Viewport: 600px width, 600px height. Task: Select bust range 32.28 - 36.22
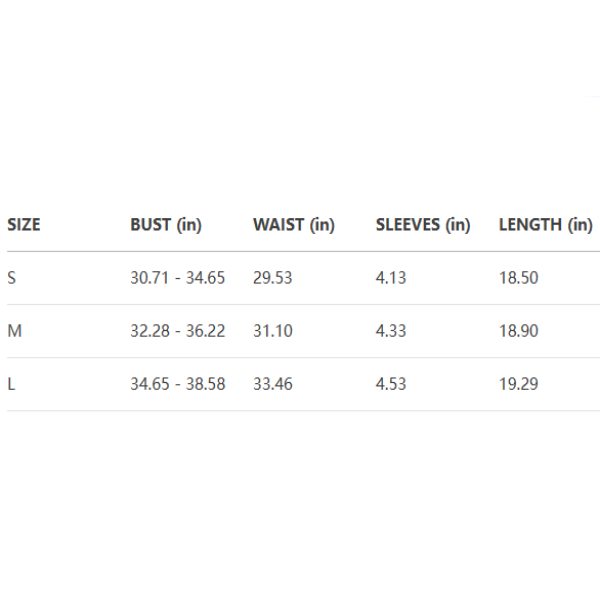178,331
